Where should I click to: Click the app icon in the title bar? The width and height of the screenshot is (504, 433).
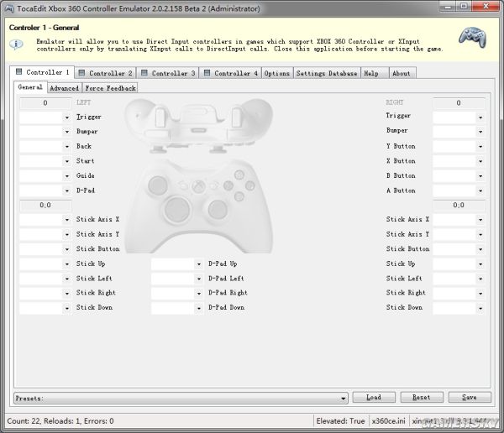pos(9,8)
